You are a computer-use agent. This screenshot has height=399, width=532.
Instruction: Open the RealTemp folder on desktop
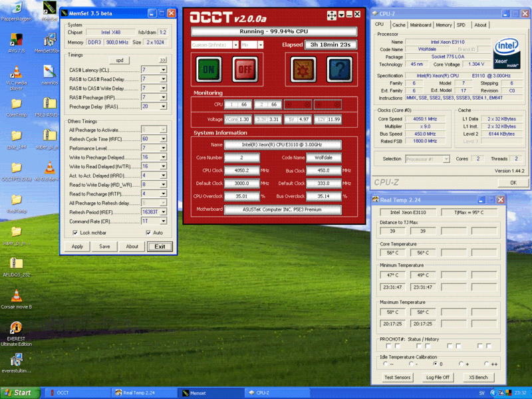(16, 199)
